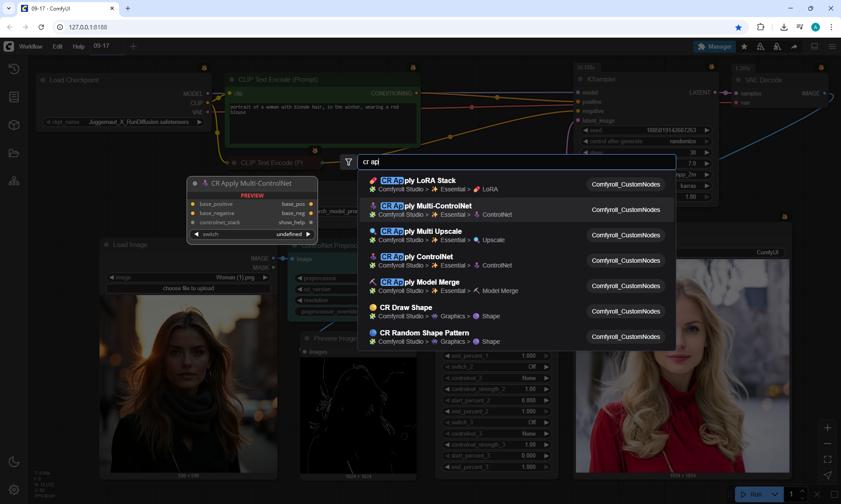
Task: Toggle the switch widget in preview node
Action: (252, 234)
